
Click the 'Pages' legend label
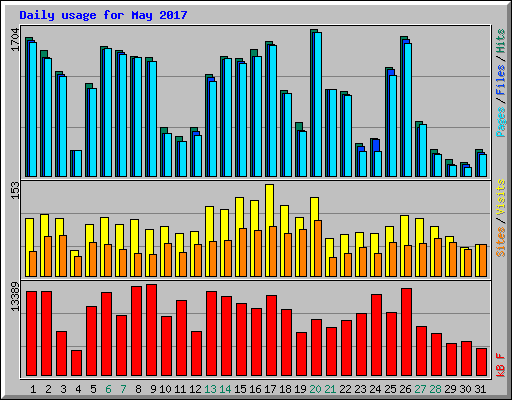coord(501,122)
